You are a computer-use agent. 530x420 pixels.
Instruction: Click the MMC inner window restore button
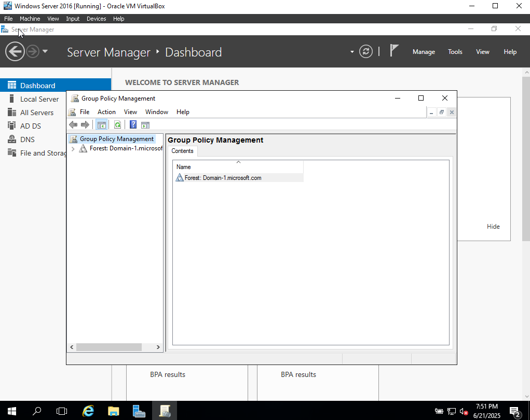(441, 112)
